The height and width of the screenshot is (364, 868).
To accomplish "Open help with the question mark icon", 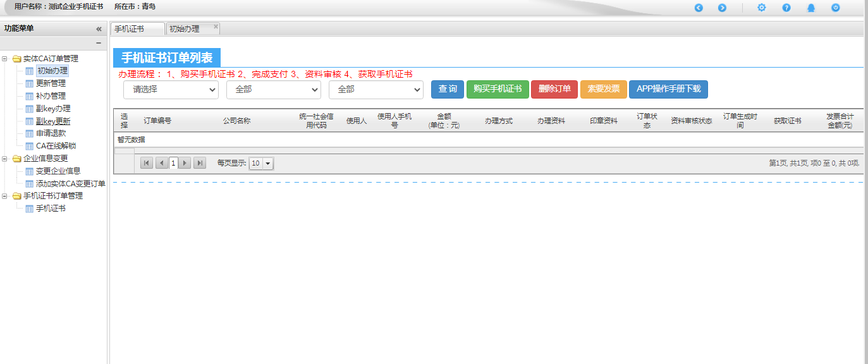I will click(x=786, y=8).
